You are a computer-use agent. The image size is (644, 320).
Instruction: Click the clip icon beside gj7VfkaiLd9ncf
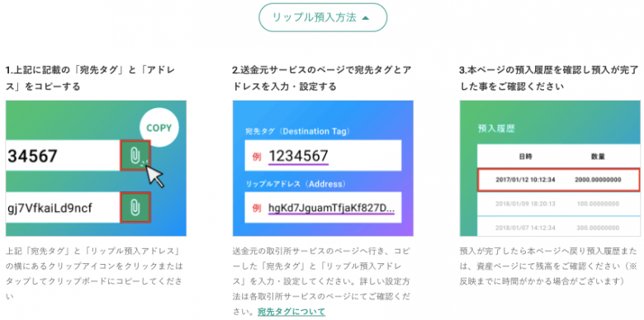click(x=135, y=208)
